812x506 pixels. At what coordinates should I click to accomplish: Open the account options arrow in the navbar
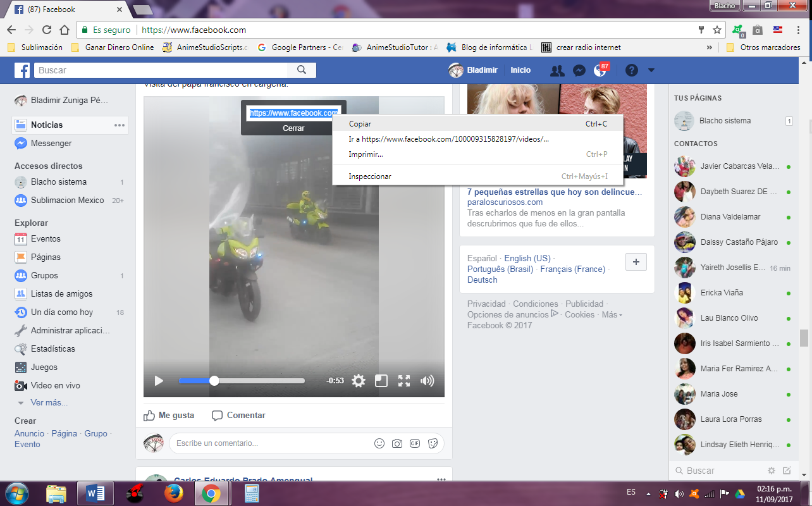click(651, 70)
